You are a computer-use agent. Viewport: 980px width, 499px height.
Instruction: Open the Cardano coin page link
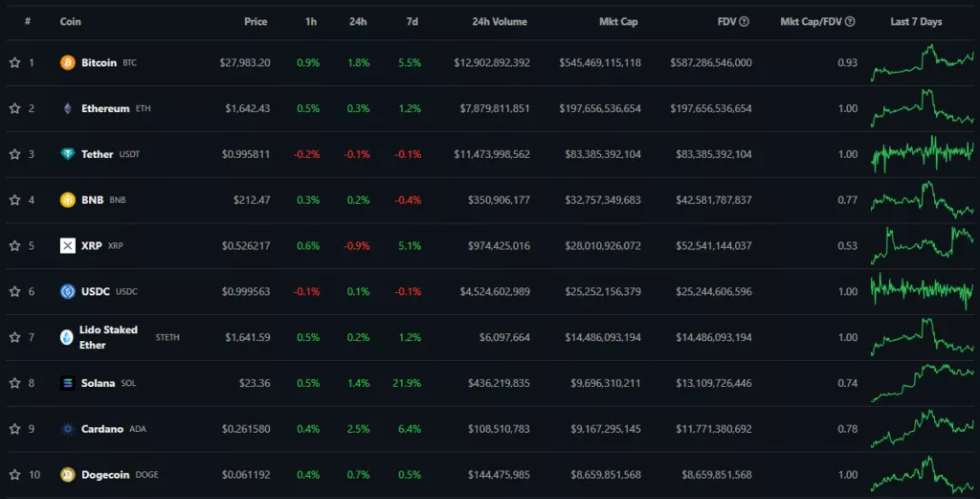point(101,429)
